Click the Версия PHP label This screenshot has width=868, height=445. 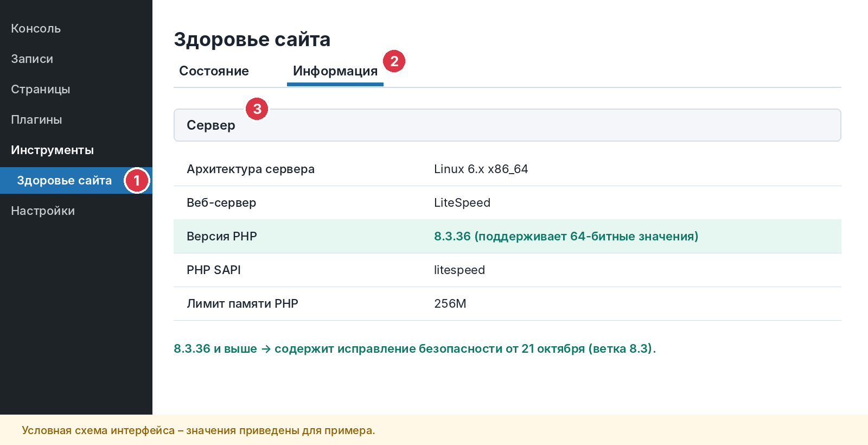pyautogui.click(x=222, y=236)
